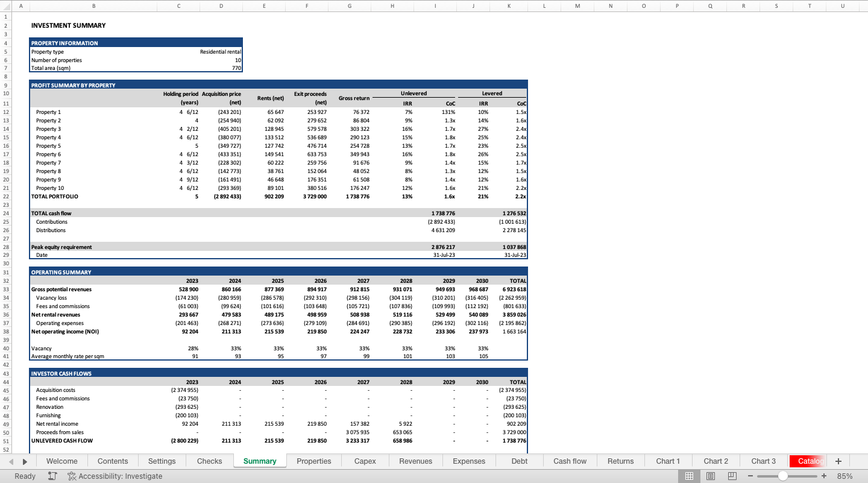Select the PROPERTY INFORMATION header cell
This screenshot has width=868, height=483.
64,43
